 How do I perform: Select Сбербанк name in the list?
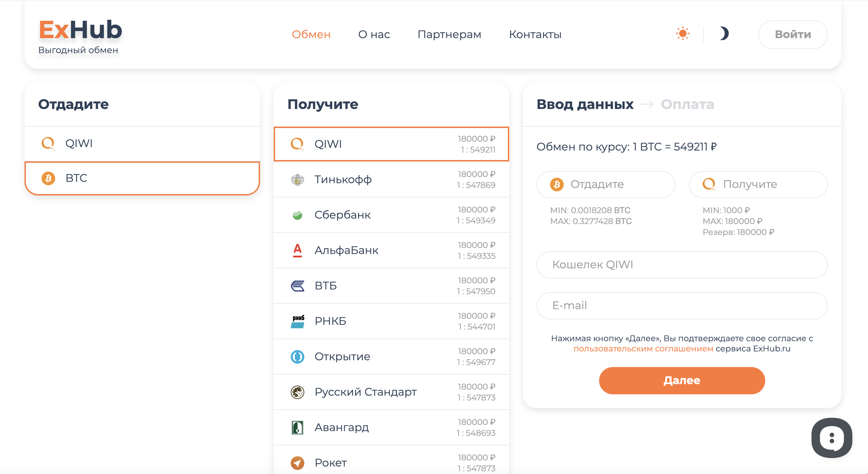(342, 215)
